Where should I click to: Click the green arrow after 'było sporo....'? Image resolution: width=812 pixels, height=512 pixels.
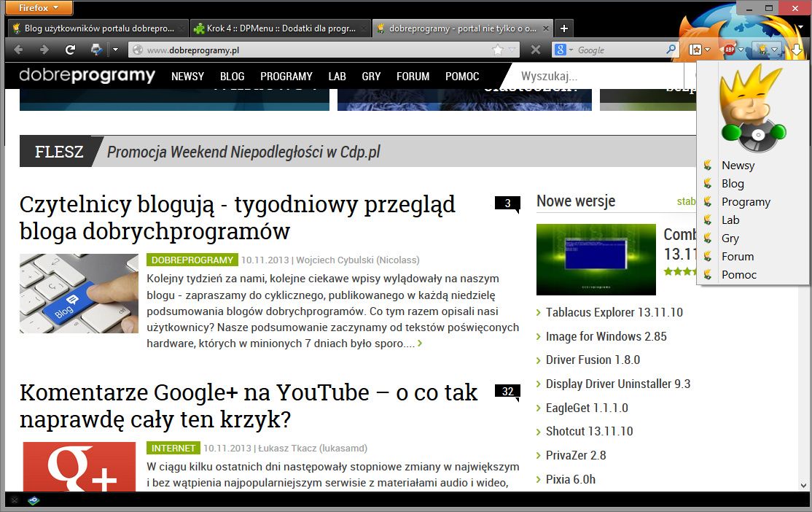point(419,343)
